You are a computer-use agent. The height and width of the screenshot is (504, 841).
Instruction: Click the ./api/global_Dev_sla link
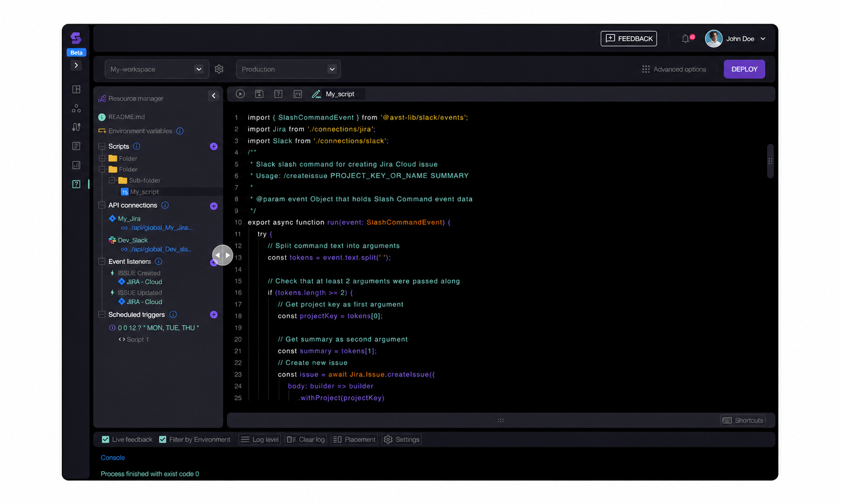pyautogui.click(x=161, y=249)
